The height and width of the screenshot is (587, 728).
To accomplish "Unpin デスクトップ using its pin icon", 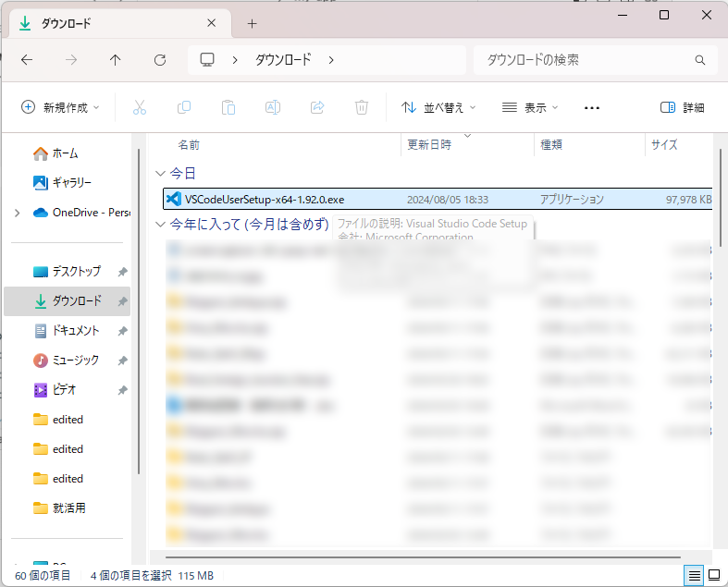I will [x=123, y=272].
